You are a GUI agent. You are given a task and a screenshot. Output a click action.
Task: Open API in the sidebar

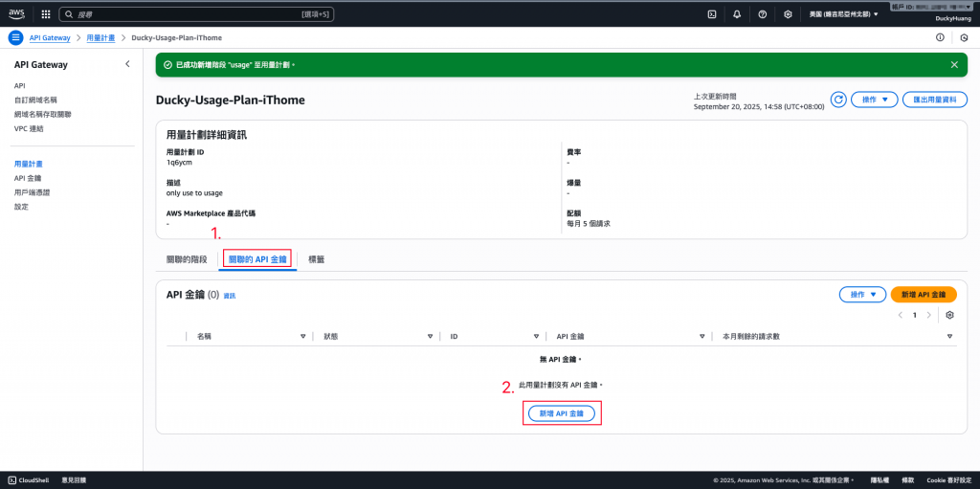click(x=19, y=86)
